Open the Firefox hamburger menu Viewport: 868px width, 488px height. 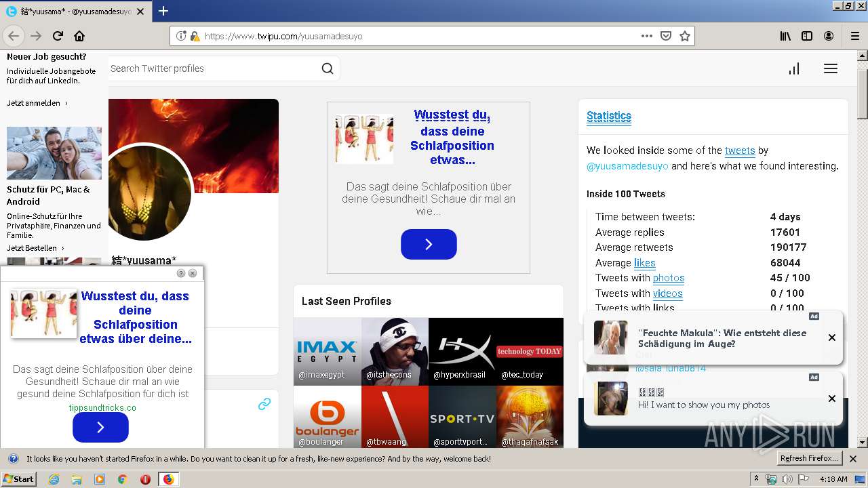[x=854, y=36]
